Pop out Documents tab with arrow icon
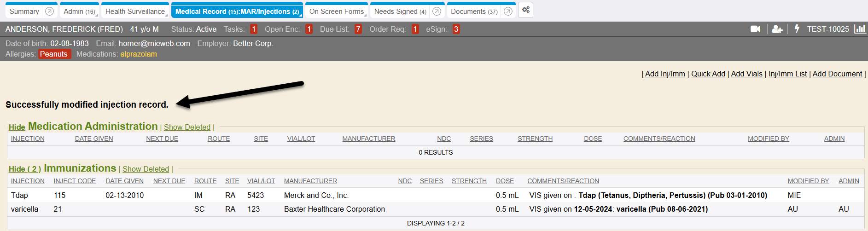Image resolution: width=868 pixels, height=231 pixels. tap(508, 12)
